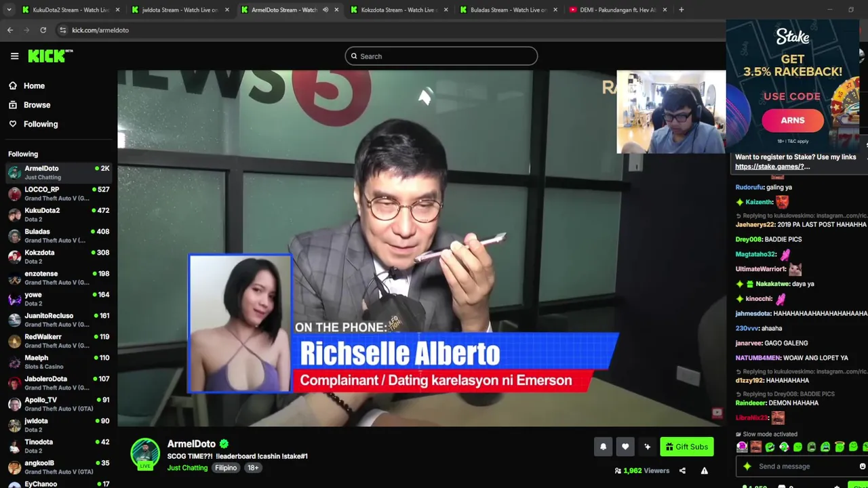Open the stake.games link in pinned message
Screen dimensions: 868x488
[772, 167]
